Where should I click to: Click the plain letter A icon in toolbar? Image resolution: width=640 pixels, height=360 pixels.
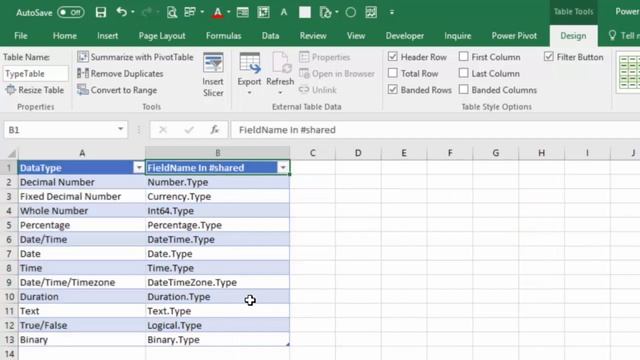(284, 12)
